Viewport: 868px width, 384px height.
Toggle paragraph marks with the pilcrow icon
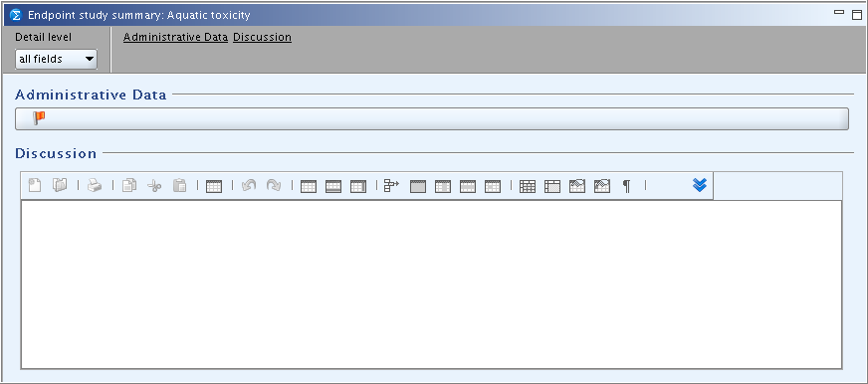coord(627,186)
